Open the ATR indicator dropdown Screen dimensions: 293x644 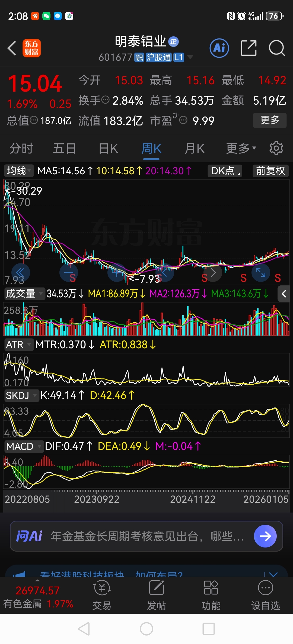18,344
